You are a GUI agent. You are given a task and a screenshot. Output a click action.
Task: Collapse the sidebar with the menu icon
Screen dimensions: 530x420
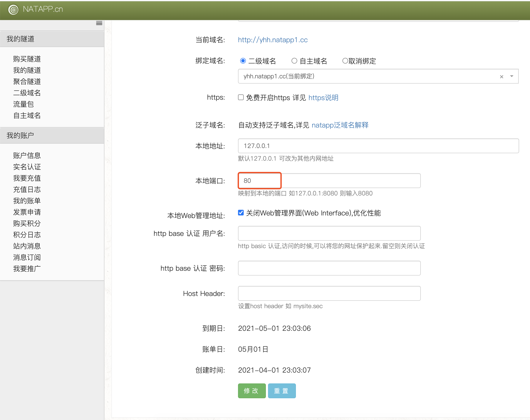tap(99, 23)
